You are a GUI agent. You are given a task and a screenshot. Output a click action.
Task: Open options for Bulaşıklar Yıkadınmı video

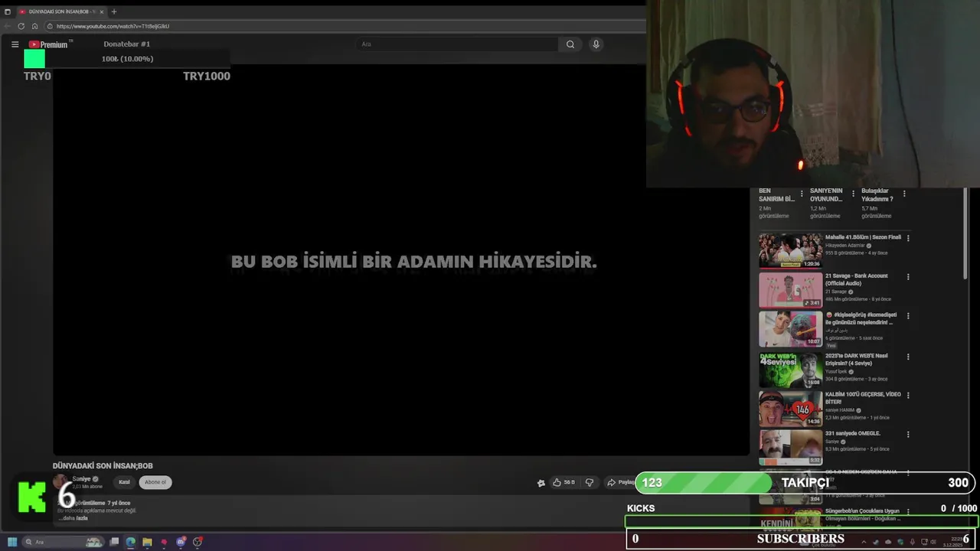[904, 194]
